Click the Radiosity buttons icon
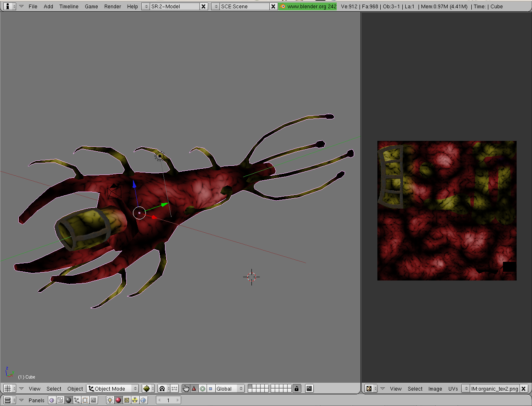The height and width of the screenshot is (406, 532). [135, 400]
